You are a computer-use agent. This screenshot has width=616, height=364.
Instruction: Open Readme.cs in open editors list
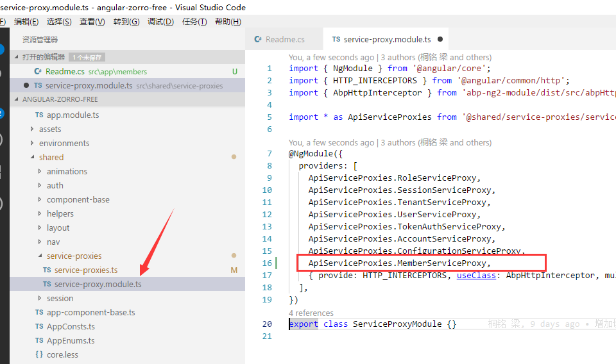tap(127, 71)
